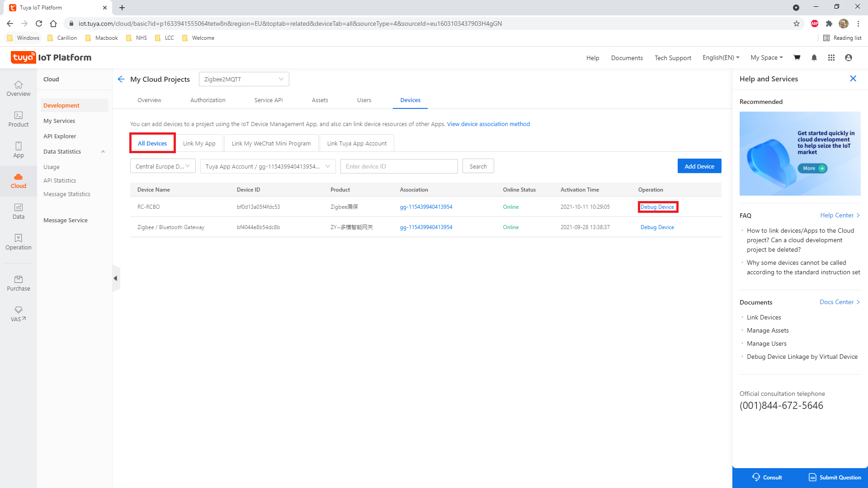Screen dimensions: 868x488
Task: Open the Product sidebar icon
Action: (x=19, y=119)
